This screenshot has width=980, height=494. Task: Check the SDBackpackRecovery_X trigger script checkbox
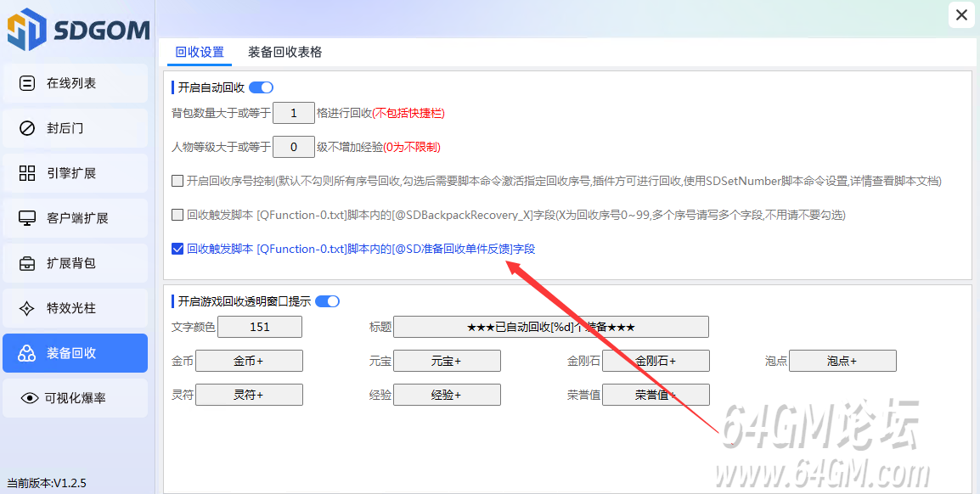177,215
